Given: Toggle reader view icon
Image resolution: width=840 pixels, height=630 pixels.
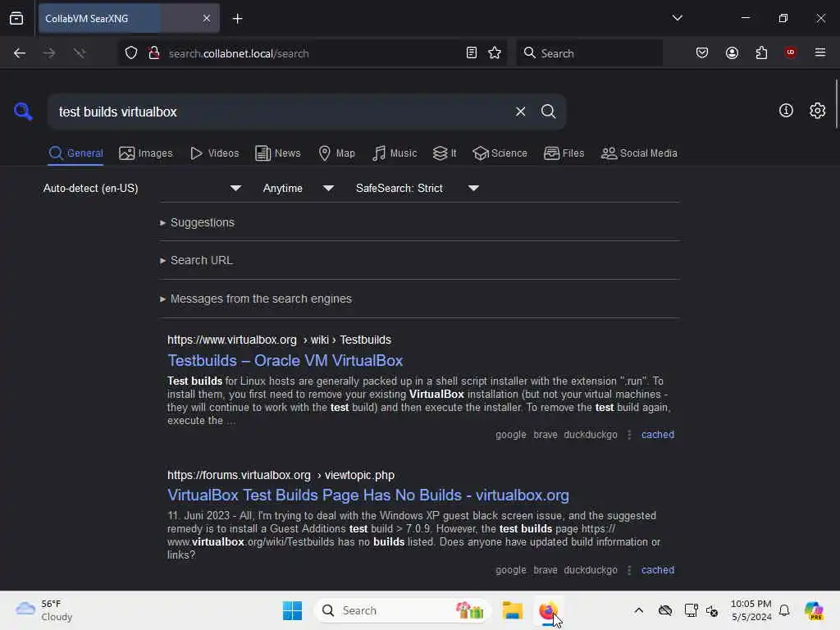Looking at the screenshot, I should tap(472, 53).
